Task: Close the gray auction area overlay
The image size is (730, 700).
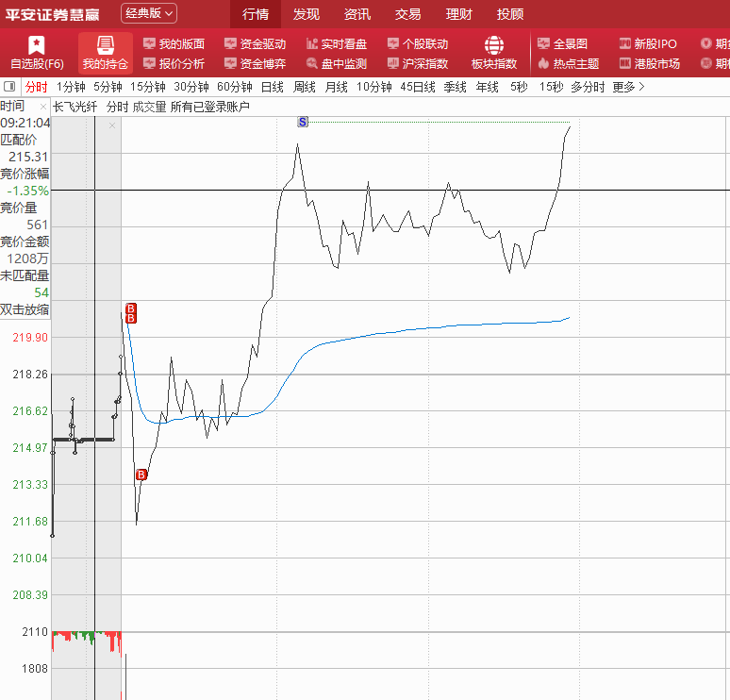Action: point(112,125)
